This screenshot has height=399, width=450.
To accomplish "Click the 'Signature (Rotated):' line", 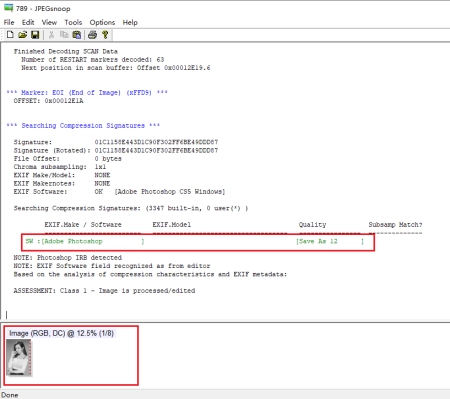I will point(116,150).
